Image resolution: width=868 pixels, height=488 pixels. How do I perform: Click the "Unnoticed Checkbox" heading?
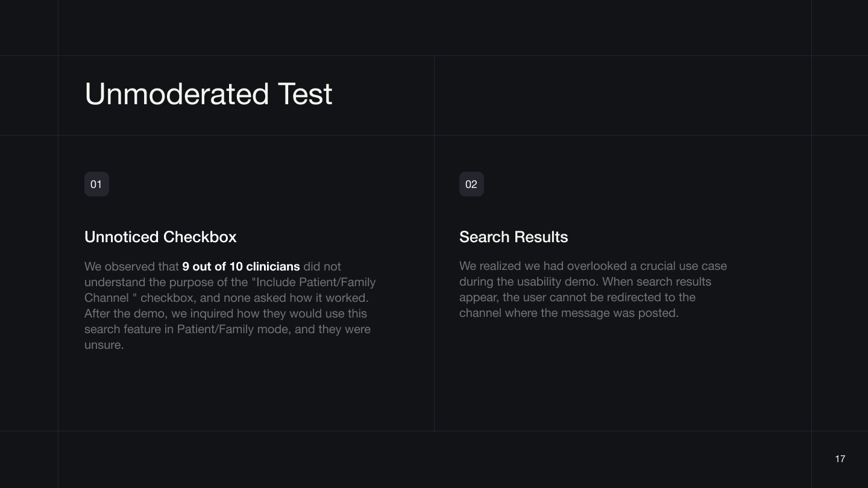[160, 237]
